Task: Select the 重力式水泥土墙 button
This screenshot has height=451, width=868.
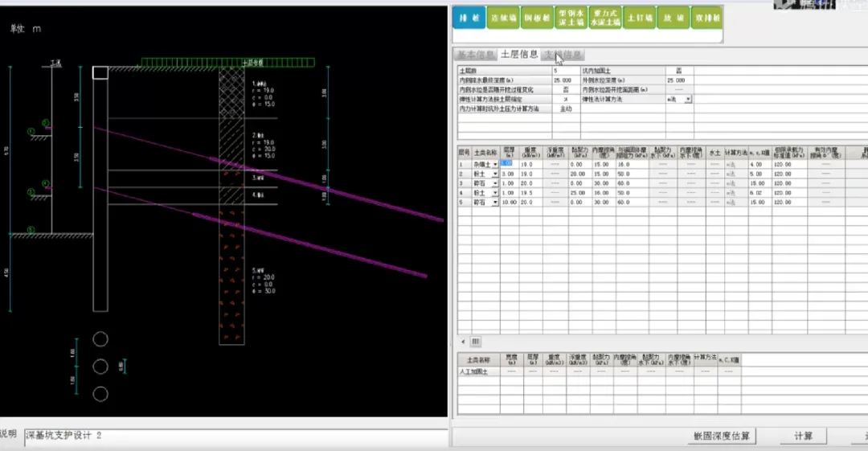Action: click(x=605, y=18)
